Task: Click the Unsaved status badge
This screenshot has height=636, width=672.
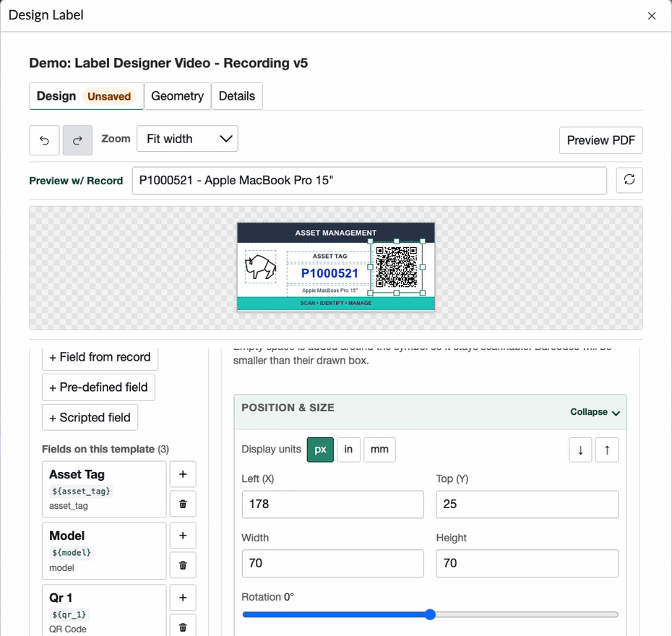Action: coord(109,96)
